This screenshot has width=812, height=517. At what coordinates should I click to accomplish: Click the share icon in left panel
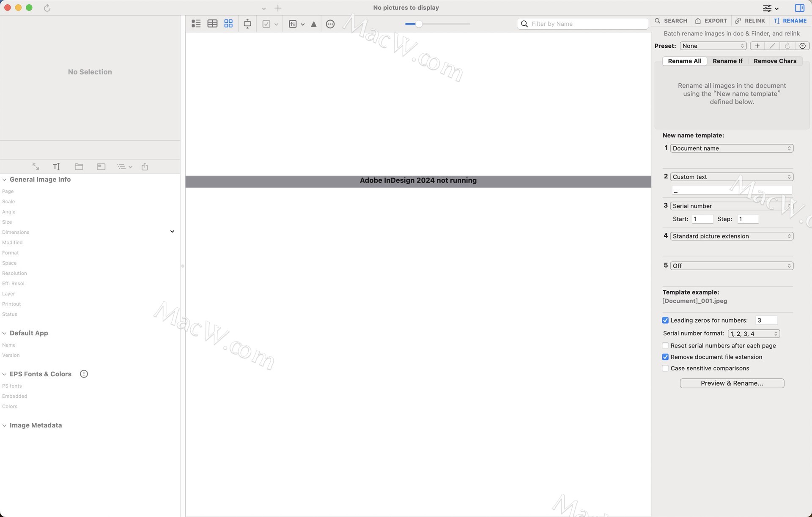145,167
